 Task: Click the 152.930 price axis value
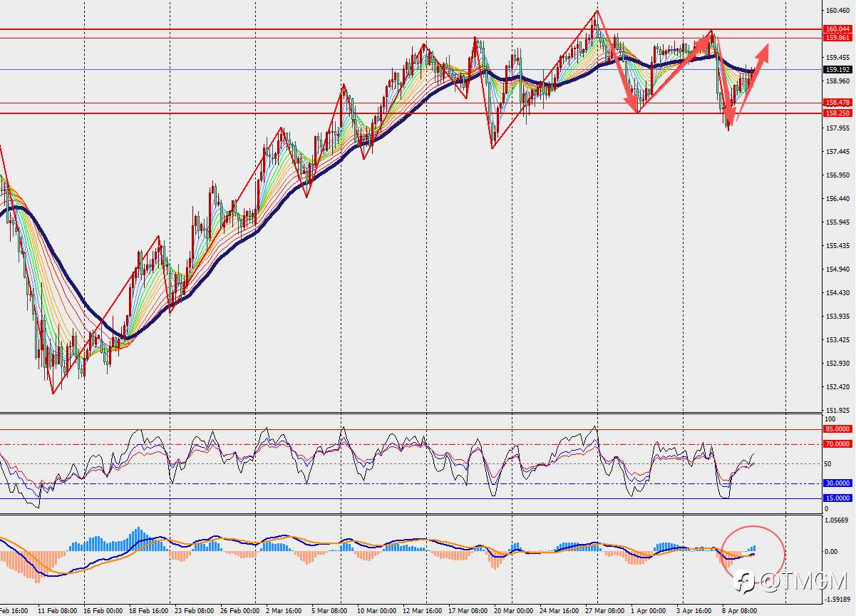point(838,364)
